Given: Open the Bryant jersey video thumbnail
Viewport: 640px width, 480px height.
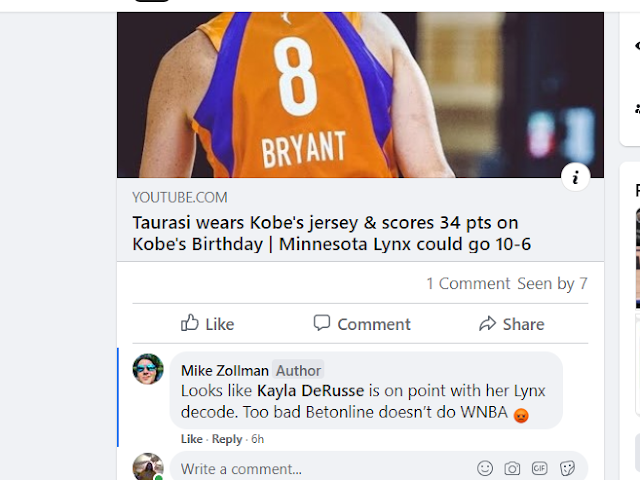Looking at the screenshot, I should 360,95.
